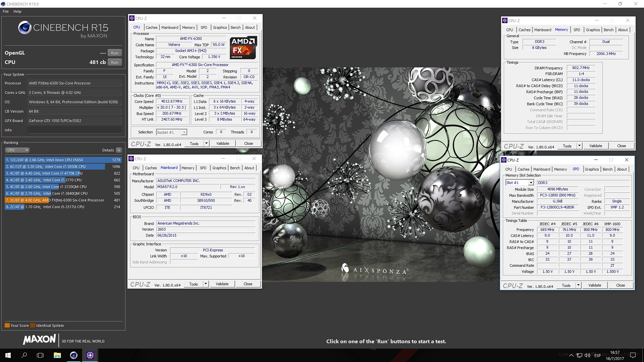Open the notification center icon
The width and height of the screenshot is (644, 362).
[633, 355]
